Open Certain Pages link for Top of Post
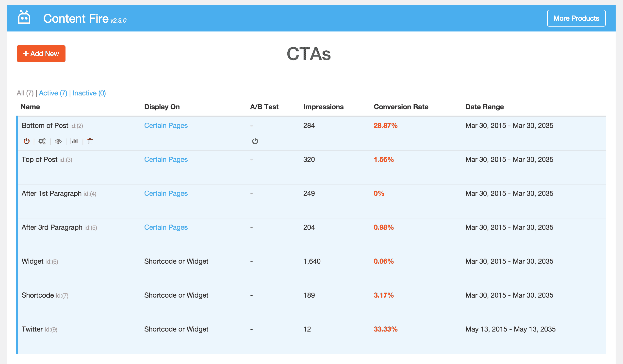Viewport: 623px width, 364px height. click(166, 160)
